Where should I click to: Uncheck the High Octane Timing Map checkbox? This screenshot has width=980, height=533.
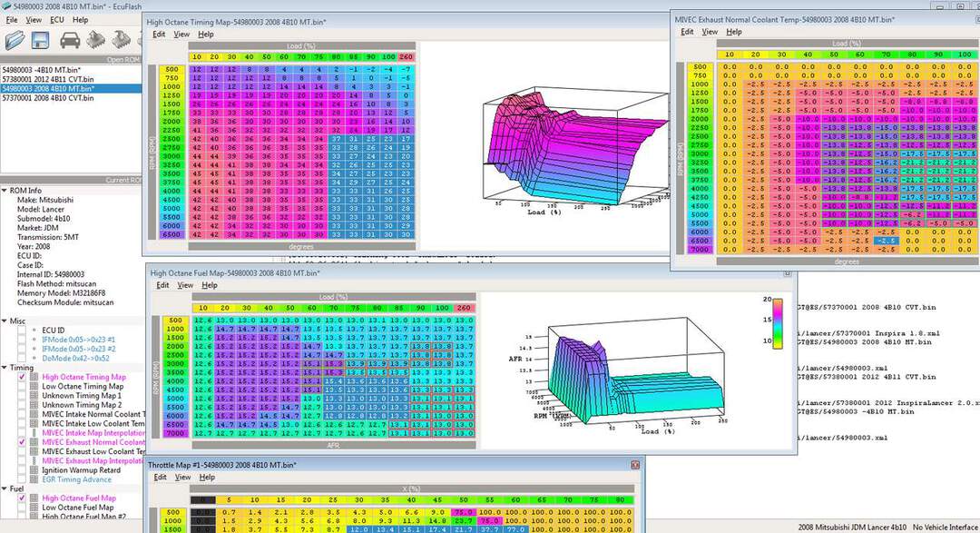tap(21, 377)
